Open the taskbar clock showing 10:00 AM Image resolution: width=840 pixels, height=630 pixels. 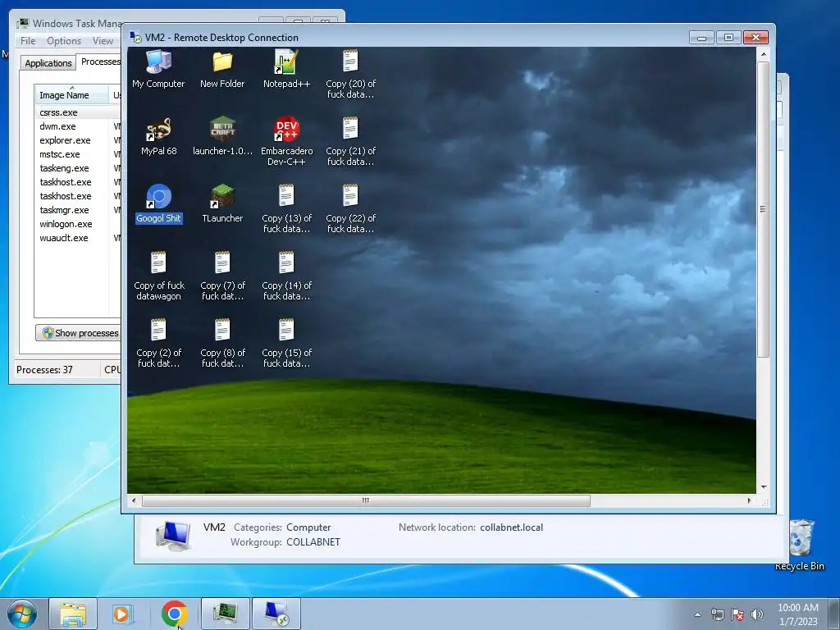797,614
